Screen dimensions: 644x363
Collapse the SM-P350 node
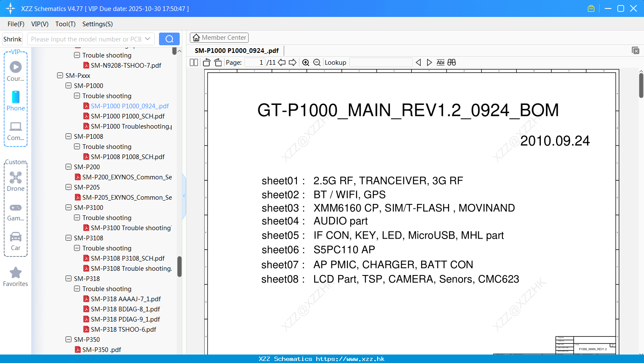69,339
